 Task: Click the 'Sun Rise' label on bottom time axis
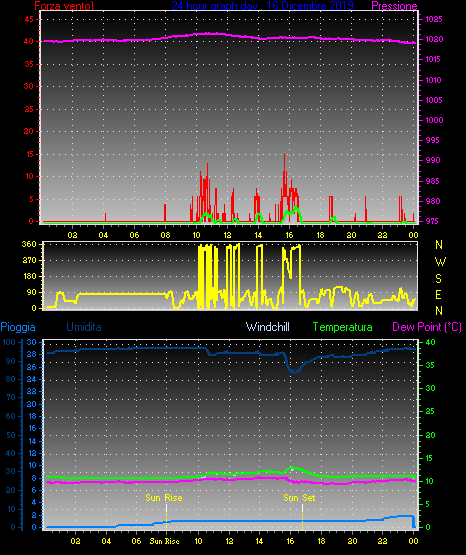164,541
